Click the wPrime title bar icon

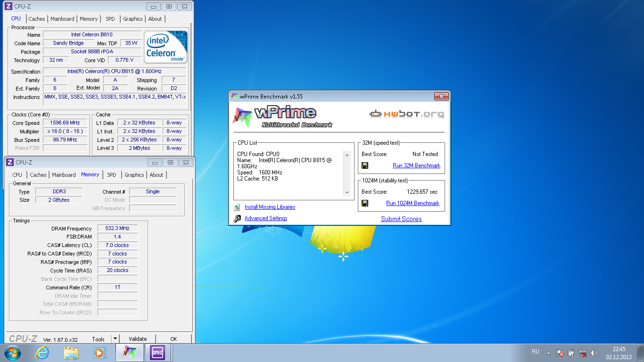point(235,96)
